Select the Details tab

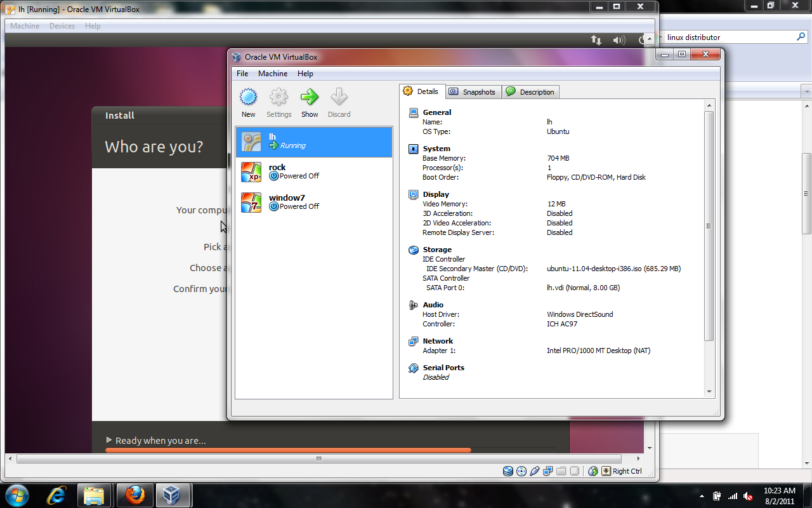tap(422, 91)
